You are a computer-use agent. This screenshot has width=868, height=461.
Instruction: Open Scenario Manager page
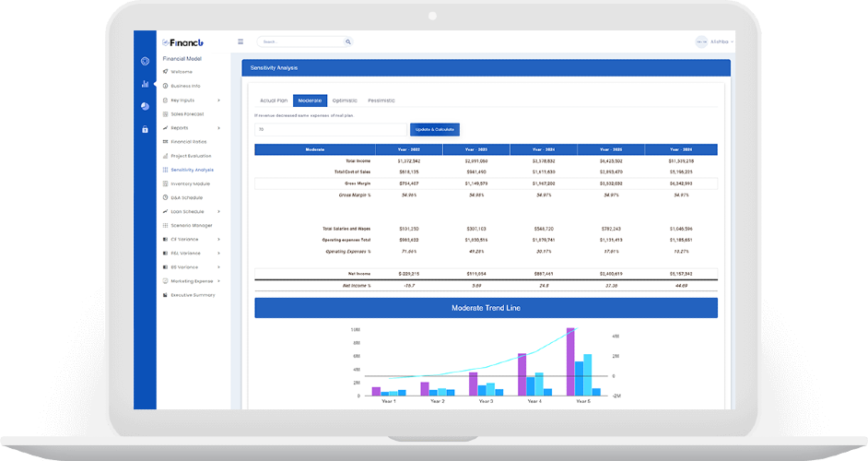point(192,226)
